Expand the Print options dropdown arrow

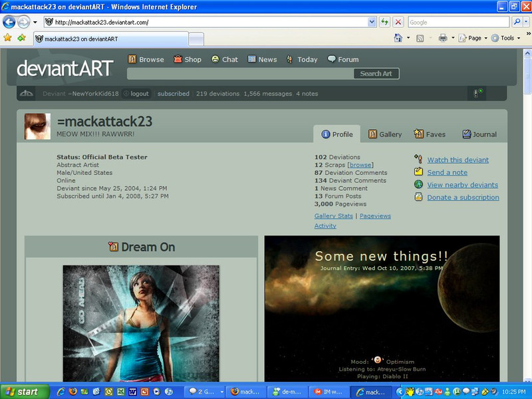pos(453,38)
